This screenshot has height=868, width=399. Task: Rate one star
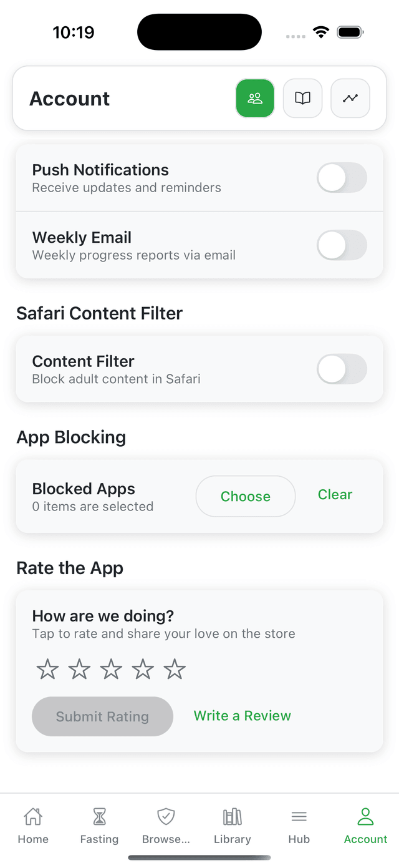pyautogui.click(x=47, y=670)
